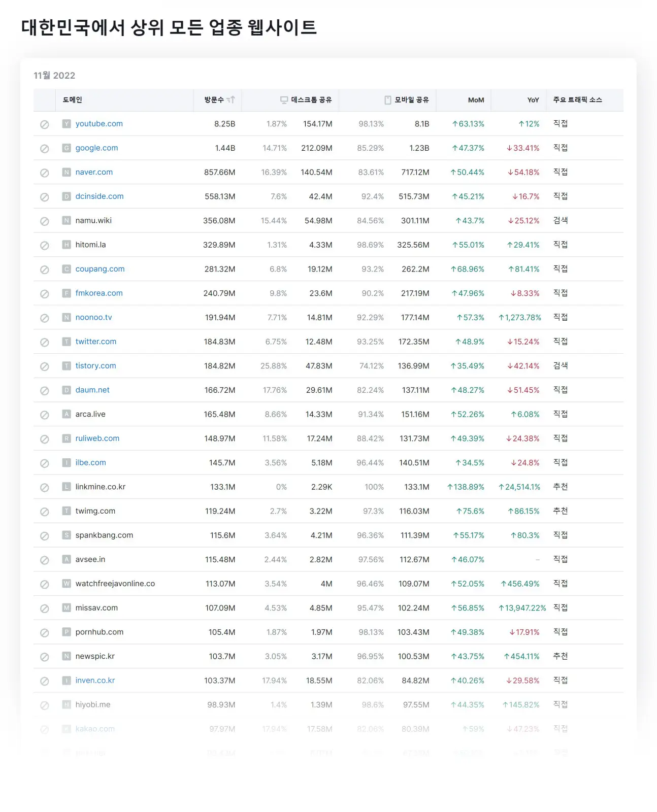Image resolution: width=657 pixels, height=812 pixels.
Task: Click the block icon in the tistory.com row
Action: point(45,366)
